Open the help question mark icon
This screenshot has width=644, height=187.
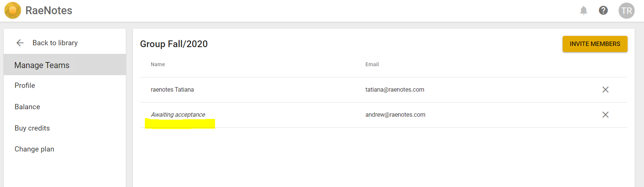[x=603, y=10]
